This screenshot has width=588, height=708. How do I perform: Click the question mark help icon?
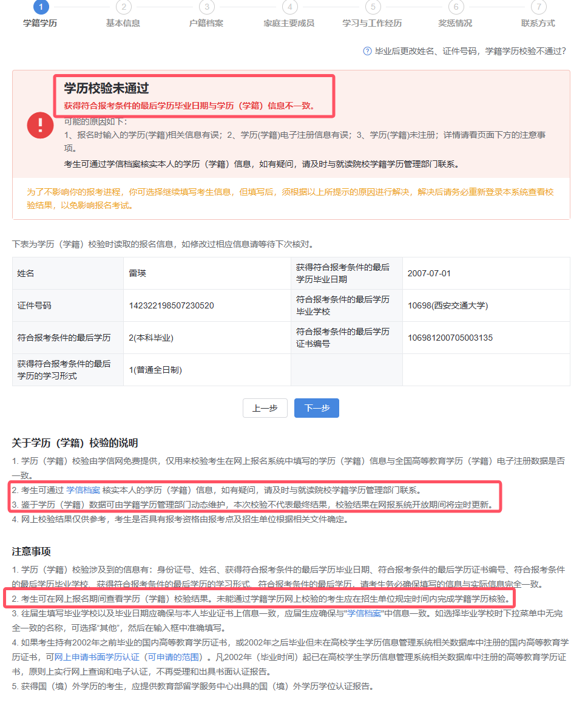[x=367, y=51]
